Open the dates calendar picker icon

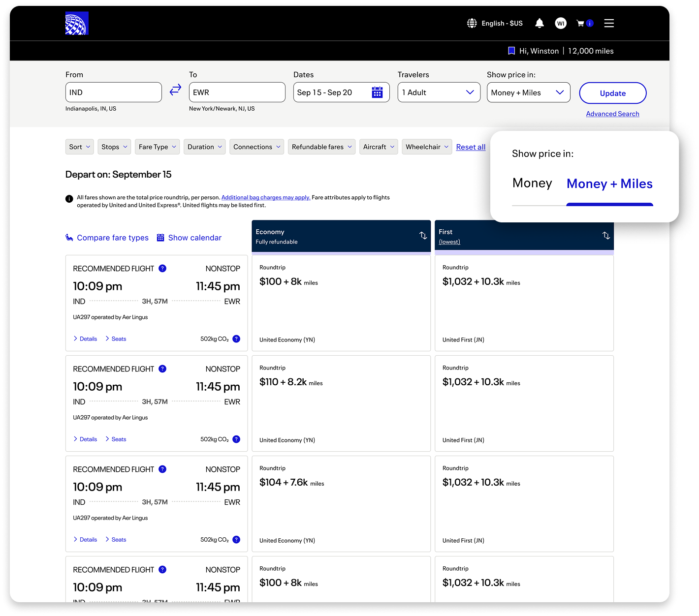pyautogui.click(x=378, y=92)
